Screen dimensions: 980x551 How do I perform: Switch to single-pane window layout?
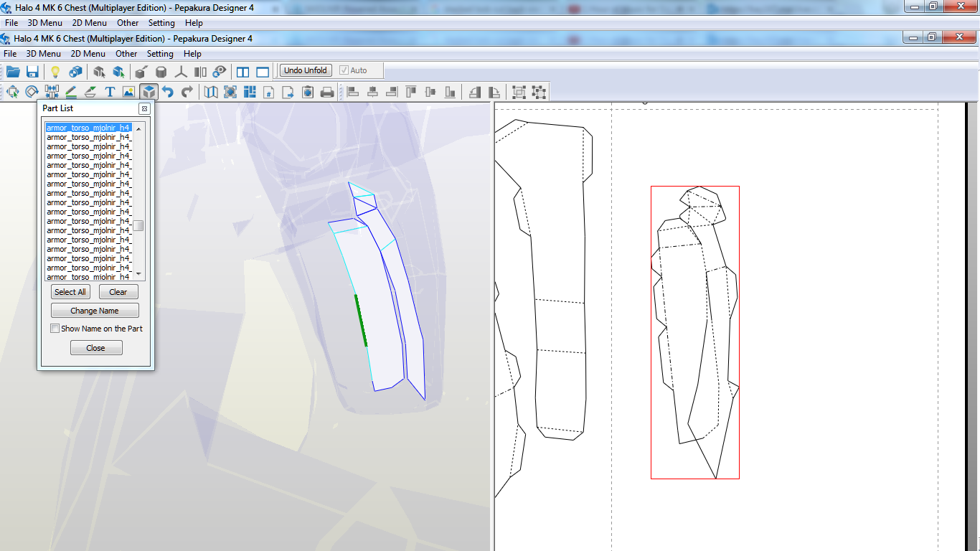(x=263, y=72)
